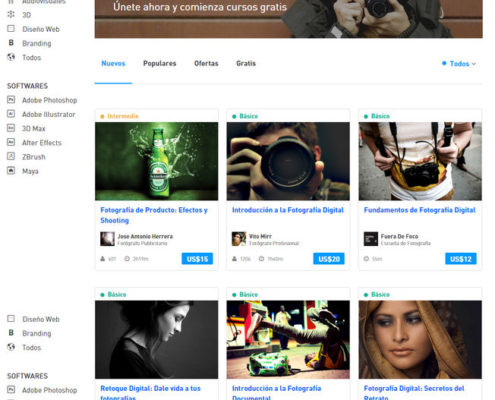Click the US$12 price button
Screen dimensions: 495x400
point(461,259)
